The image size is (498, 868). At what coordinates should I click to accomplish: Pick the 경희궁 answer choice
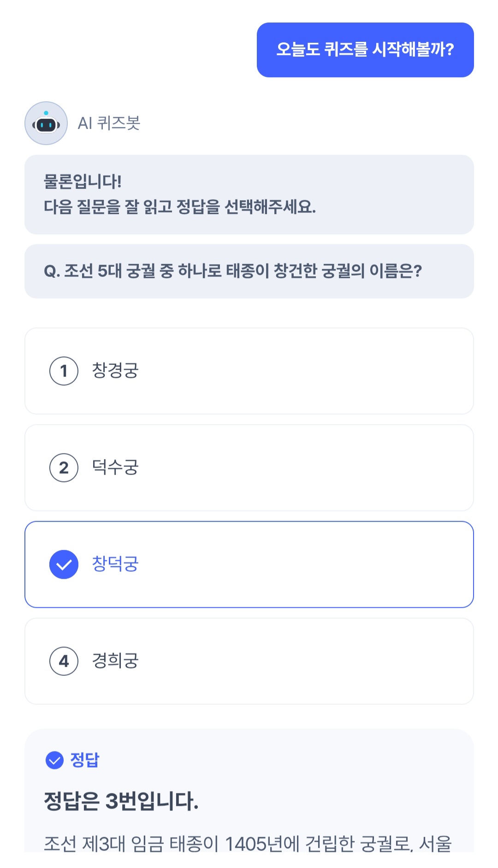tap(249, 661)
